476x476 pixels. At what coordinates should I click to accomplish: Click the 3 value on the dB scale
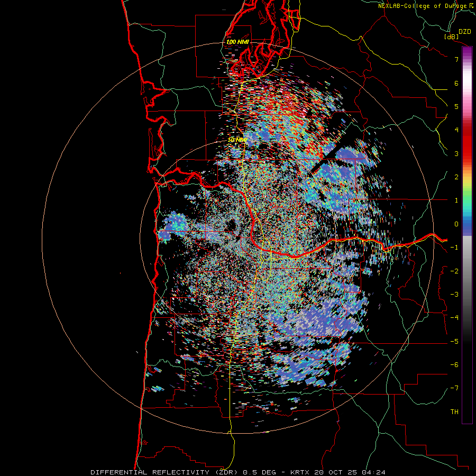point(456,153)
